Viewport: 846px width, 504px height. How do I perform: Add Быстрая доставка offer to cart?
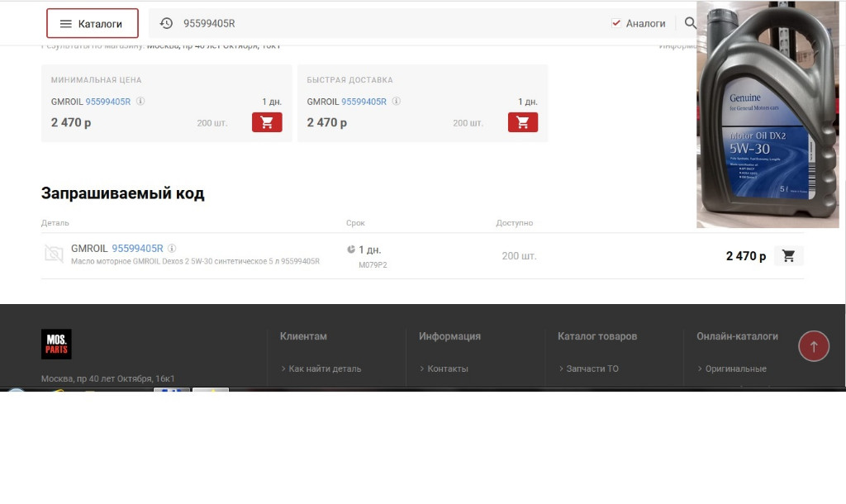coord(523,122)
